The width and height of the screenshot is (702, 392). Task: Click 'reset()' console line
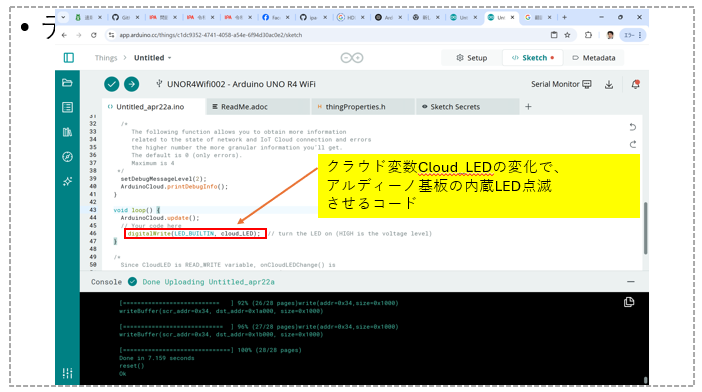[132, 366]
